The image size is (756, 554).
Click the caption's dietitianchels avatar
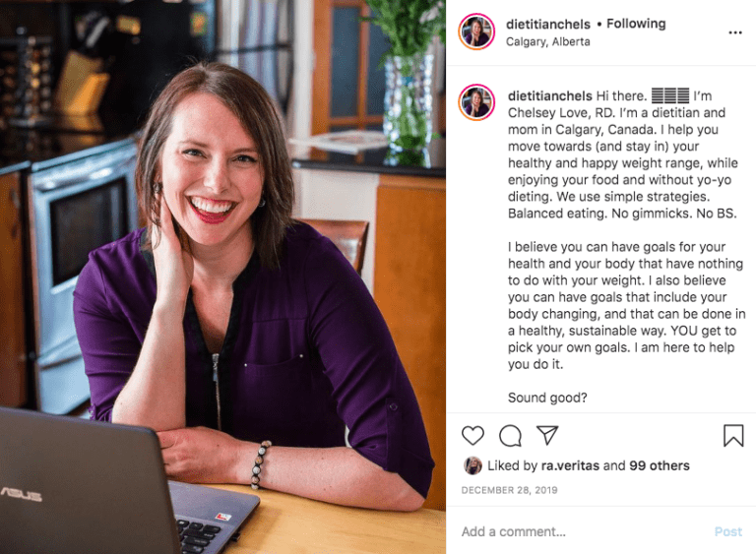476,102
